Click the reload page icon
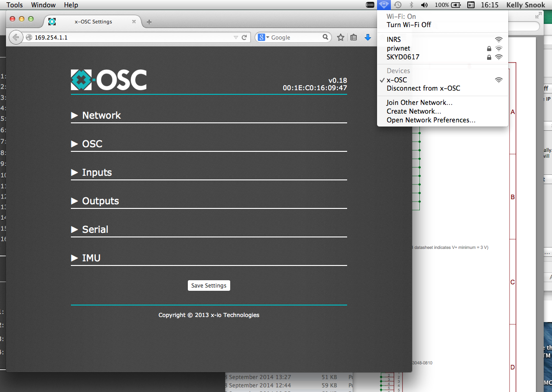The width and height of the screenshot is (552, 392). (x=244, y=37)
